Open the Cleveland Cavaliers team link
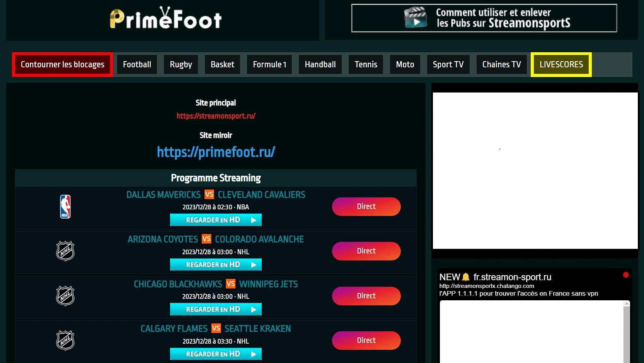Screen dimensions: 644x363 click(261, 195)
